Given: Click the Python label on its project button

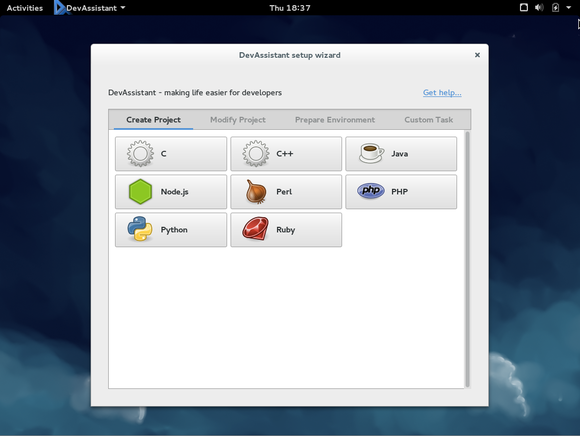Looking at the screenshot, I should click(174, 230).
